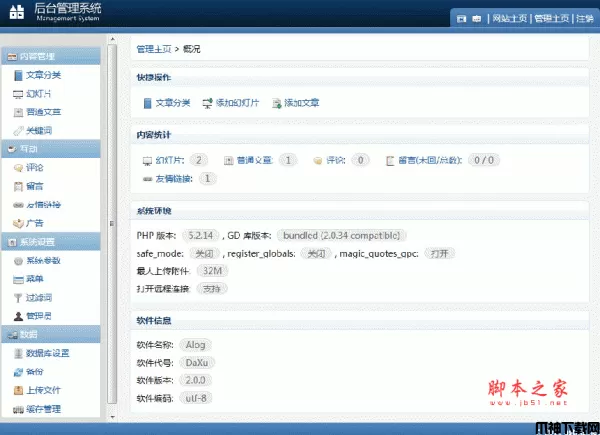Click the 内容统计 panel header

point(360,135)
